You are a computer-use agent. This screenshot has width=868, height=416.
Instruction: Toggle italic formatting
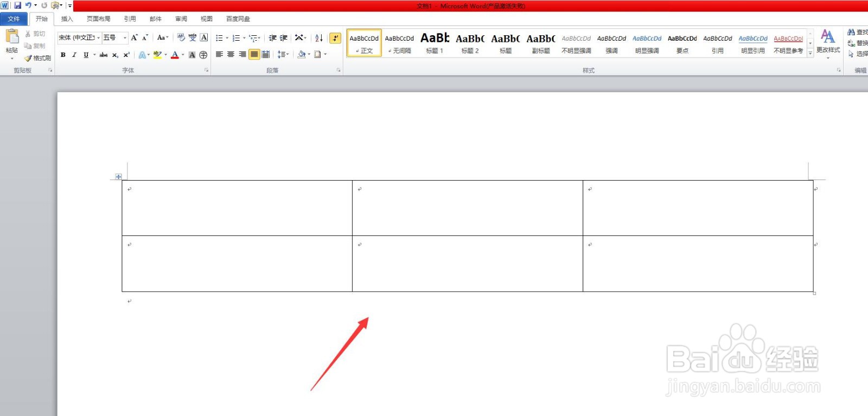click(74, 55)
